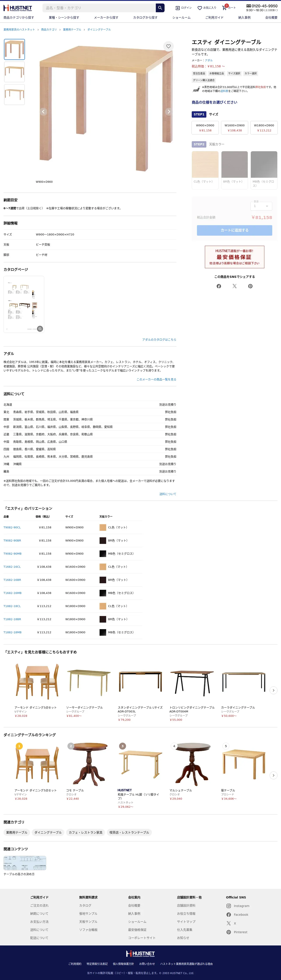This screenshot has width=281, height=980.
Task: Click the footer HUSTNET logo
Action: tap(140, 953)
